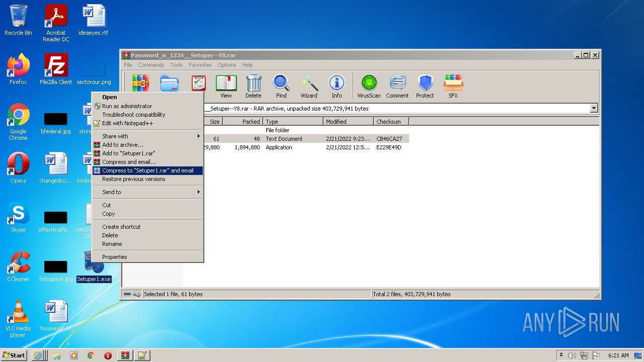Image resolution: width=644 pixels, height=362 pixels.
Task: Run VirusScan on the archive
Action: pos(369,86)
